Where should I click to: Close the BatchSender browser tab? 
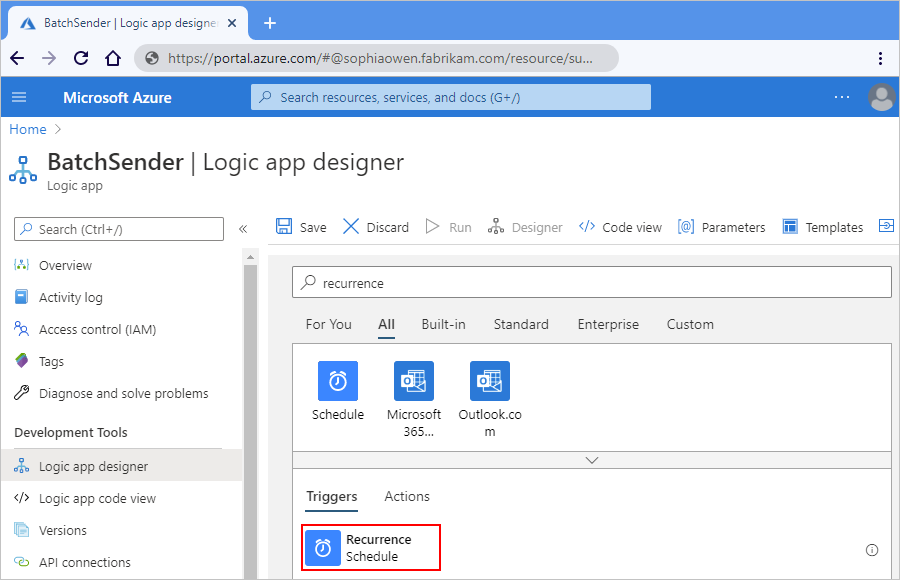pyautogui.click(x=232, y=23)
